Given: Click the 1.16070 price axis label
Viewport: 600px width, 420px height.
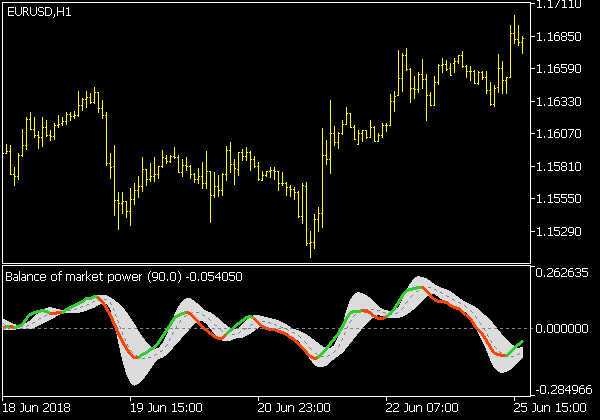Looking at the screenshot, I should 558,134.
